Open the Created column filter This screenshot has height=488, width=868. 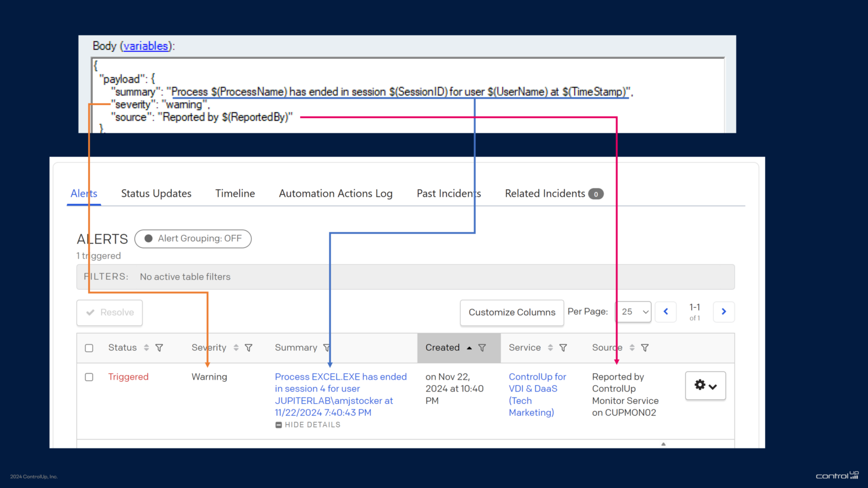[481, 348]
